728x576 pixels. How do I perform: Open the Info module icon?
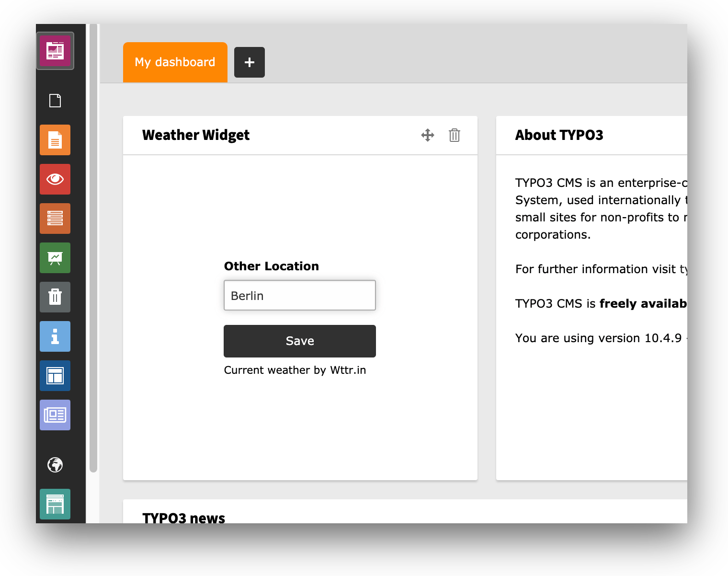(55, 336)
